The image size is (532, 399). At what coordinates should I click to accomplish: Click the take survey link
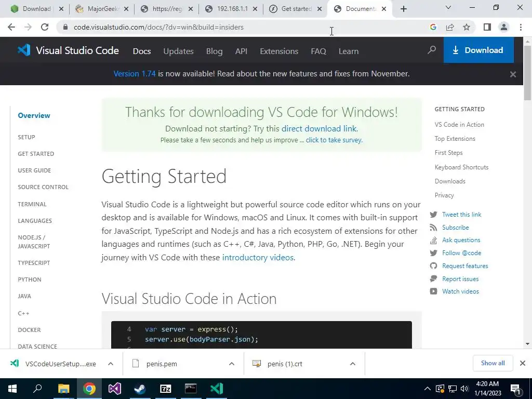click(x=334, y=140)
